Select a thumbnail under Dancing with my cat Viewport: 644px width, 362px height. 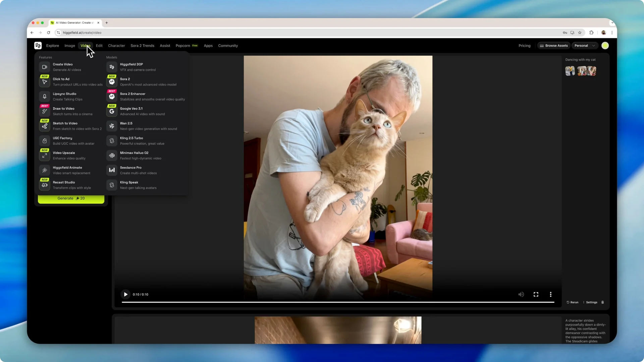(x=570, y=71)
